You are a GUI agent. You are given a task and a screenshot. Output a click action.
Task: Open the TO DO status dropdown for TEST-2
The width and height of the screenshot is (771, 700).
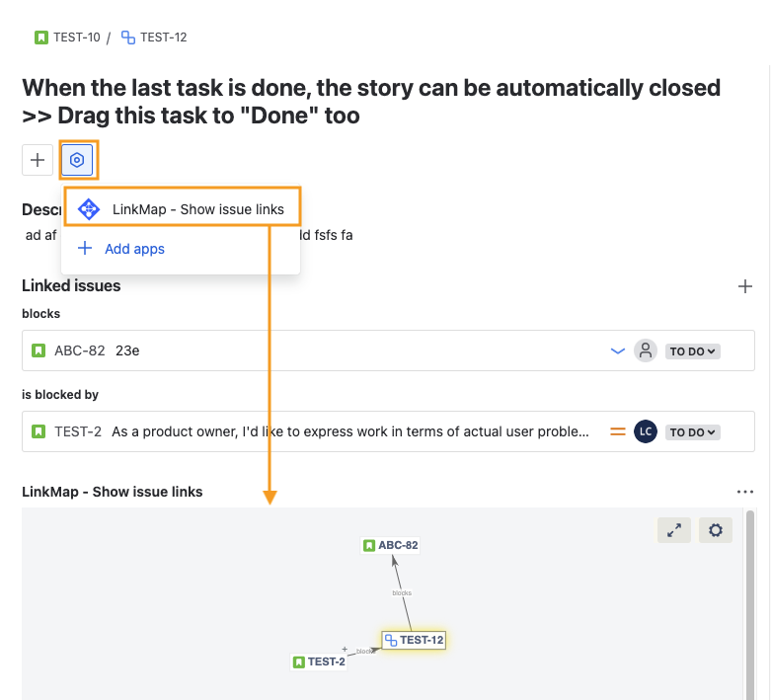[692, 432]
